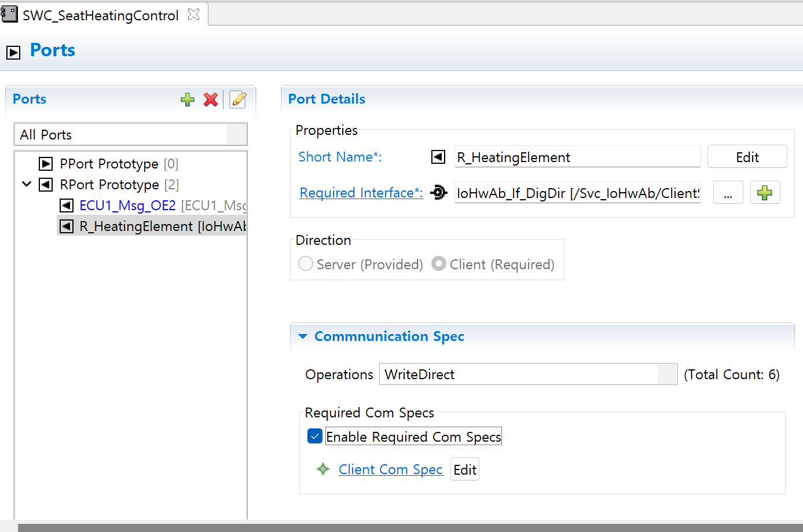Click the Ports page title
This screenshot has width=803, height=532.
(53, 50)
